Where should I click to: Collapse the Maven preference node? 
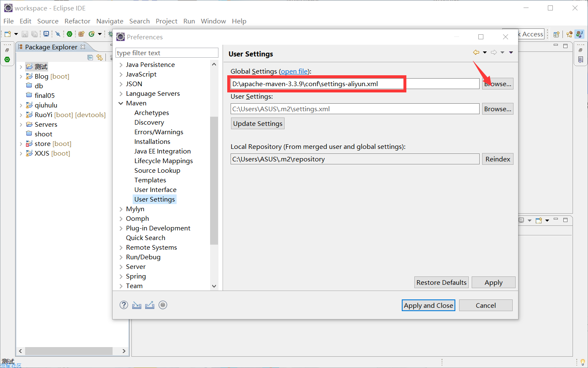121,103
